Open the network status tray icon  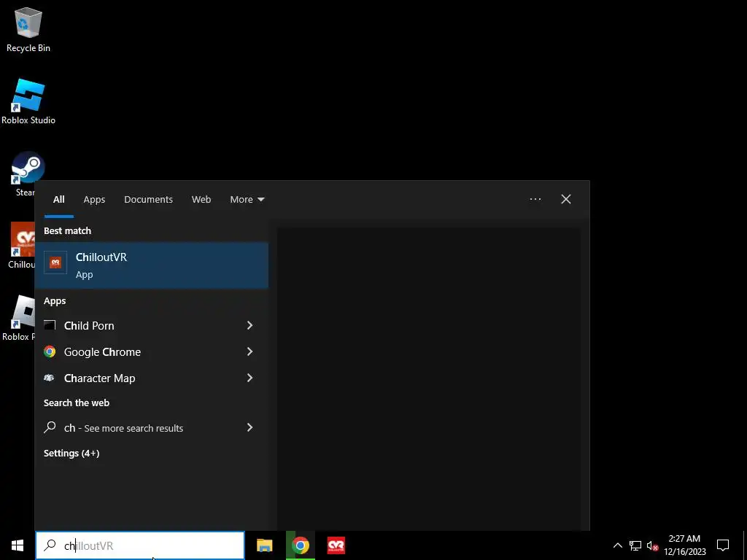click(x=635, y=545)
